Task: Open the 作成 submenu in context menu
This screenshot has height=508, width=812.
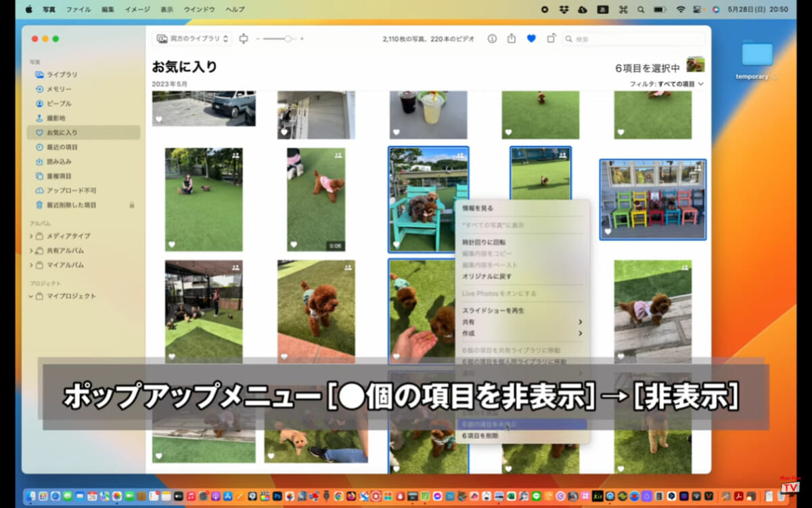Action: (x=522, y=333)
